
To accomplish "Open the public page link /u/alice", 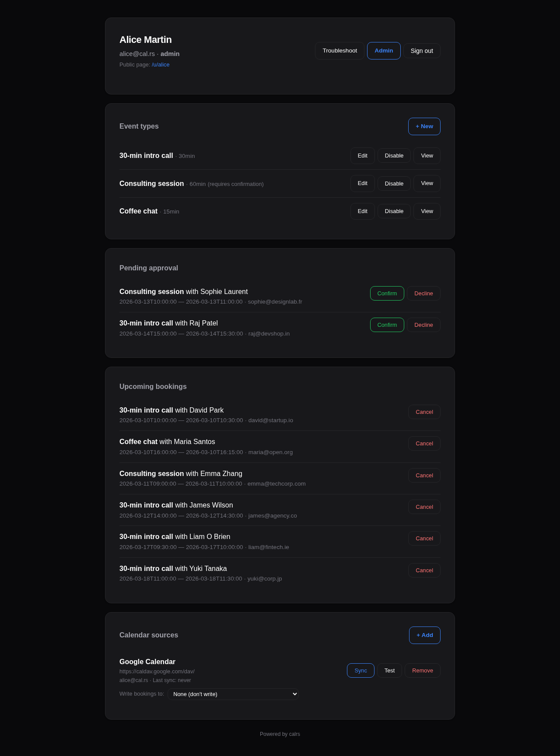I will point(160,64).
